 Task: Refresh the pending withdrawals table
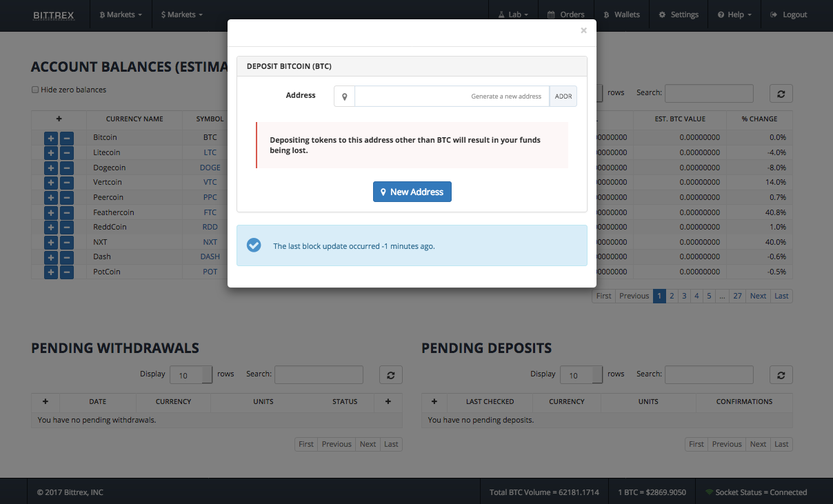[391, 375]
